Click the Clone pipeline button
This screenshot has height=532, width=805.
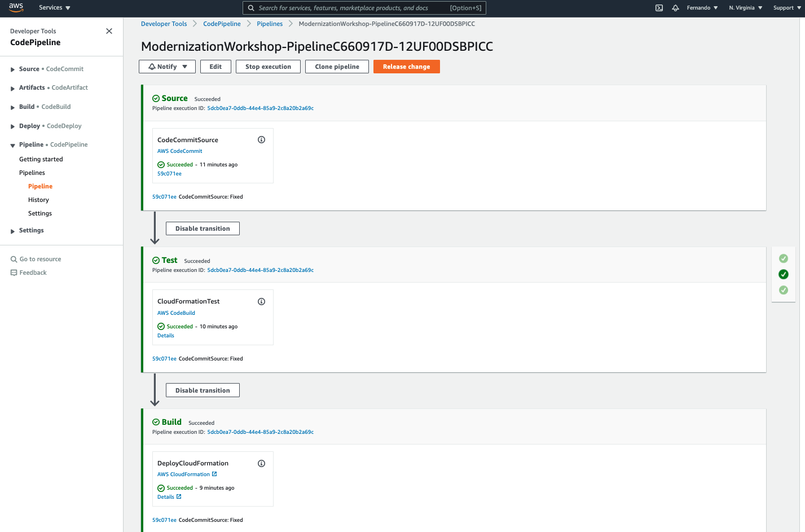337,67
